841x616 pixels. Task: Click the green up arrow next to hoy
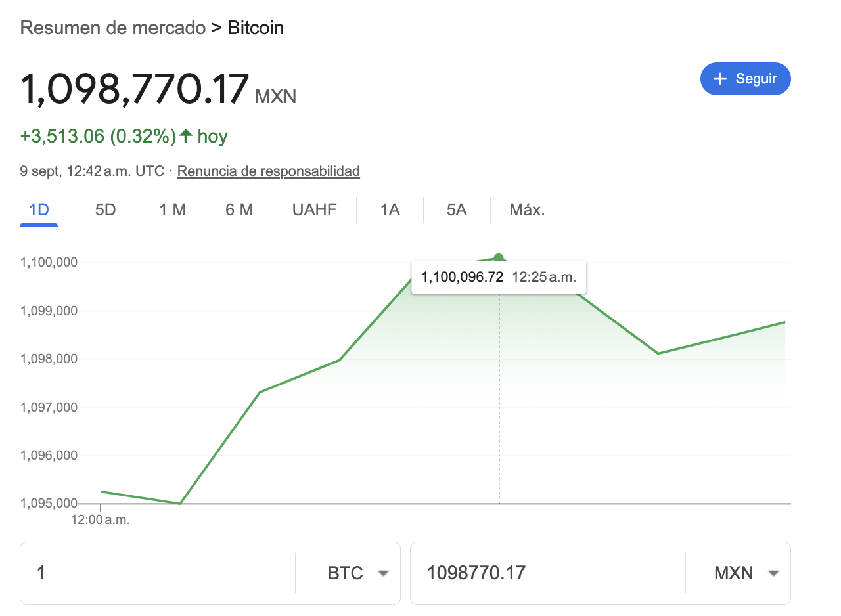pyautogui.click(x=186, y=136)
